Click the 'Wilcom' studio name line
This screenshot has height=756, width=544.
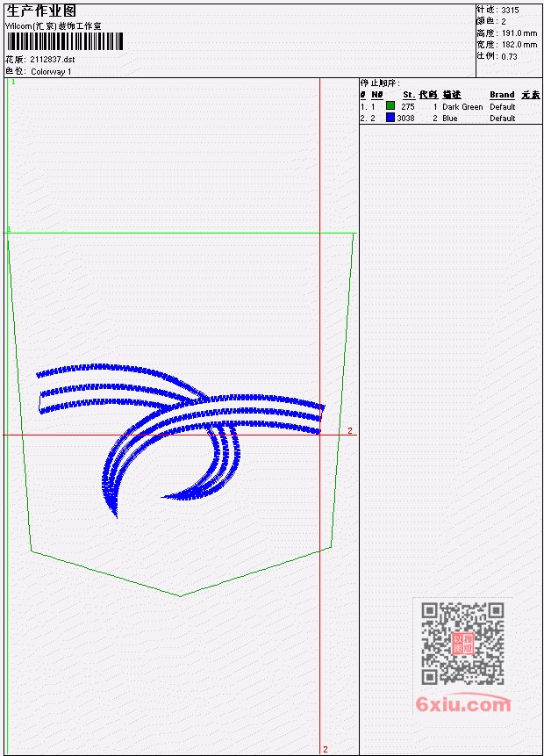[x=53, y=26]
